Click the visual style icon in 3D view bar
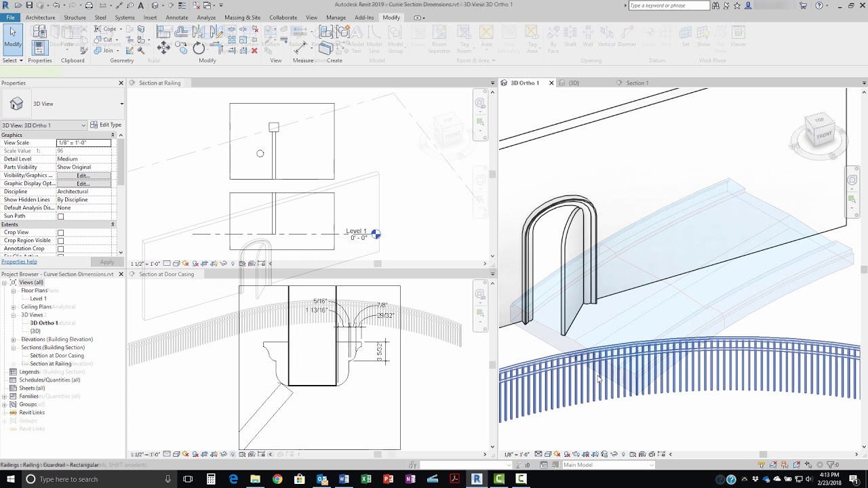The height and width of the screenshot is (488, 868). click(548, 454)
